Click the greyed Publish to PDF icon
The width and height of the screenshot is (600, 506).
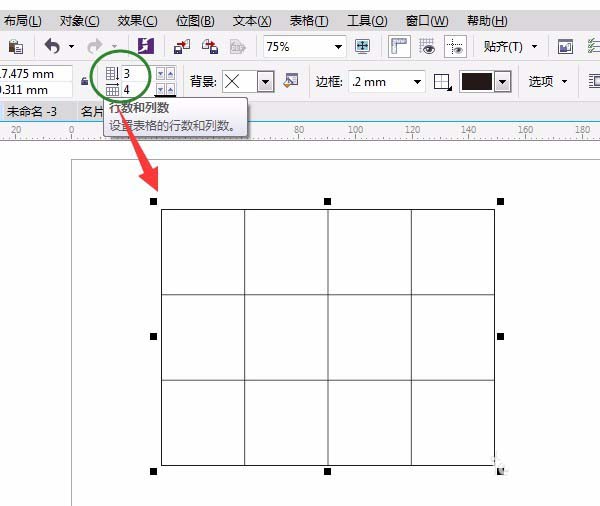pyautogui.click(x=237, y=47)
